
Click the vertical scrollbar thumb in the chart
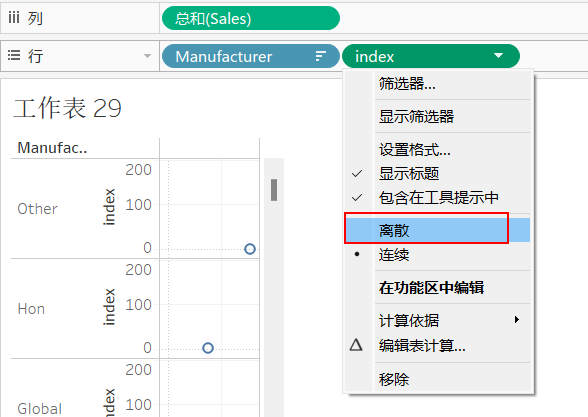tap(274, 190)
